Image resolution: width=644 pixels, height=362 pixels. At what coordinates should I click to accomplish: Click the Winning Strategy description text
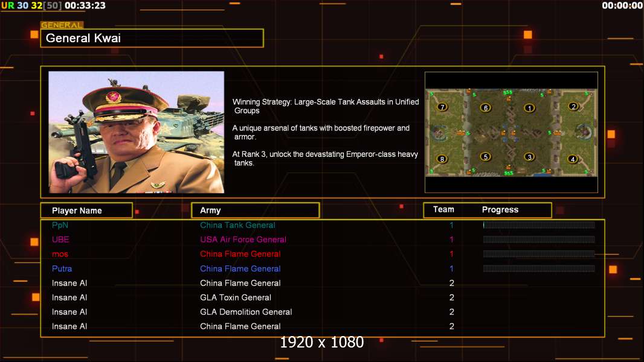tap(326, 106)
